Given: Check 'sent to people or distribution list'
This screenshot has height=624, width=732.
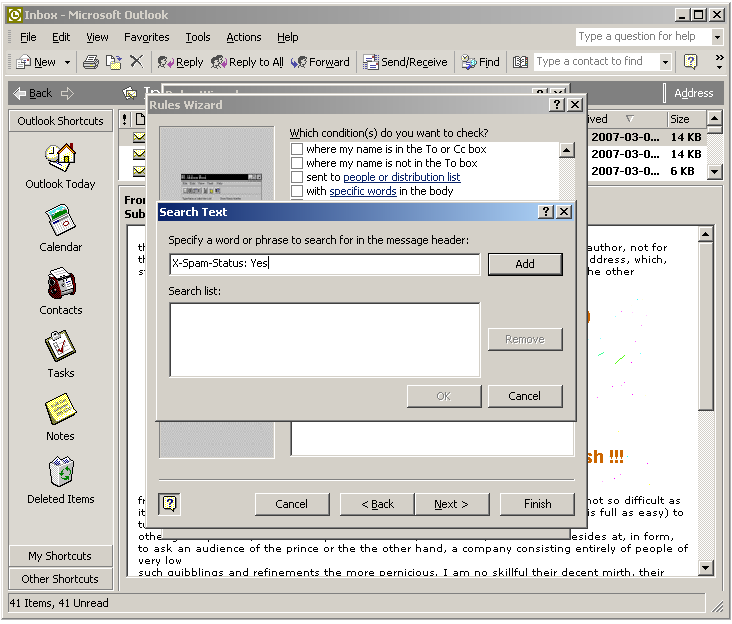Looking at the screenshot, I should tap(297, 177).
